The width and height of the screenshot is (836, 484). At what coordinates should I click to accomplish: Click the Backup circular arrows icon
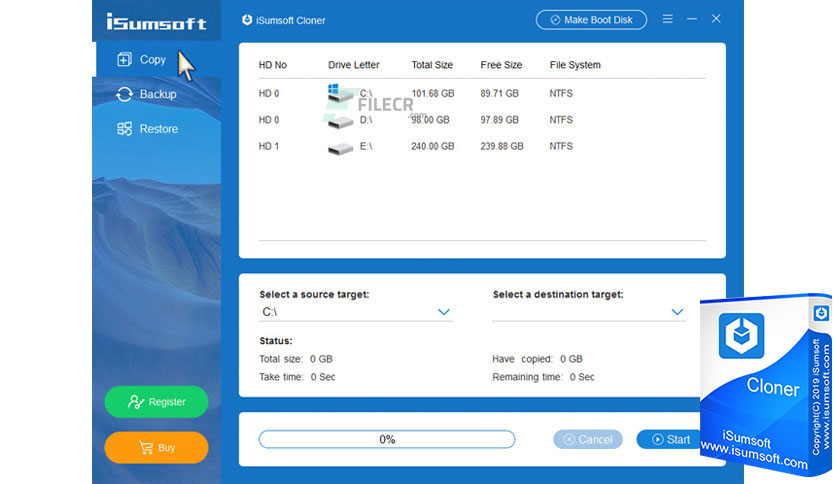click(124, 94)
